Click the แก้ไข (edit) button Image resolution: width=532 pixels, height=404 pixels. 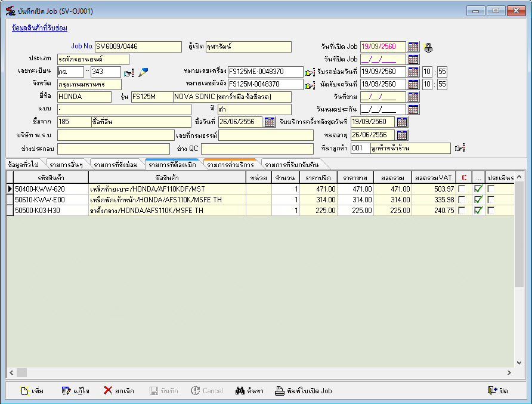pyautogui.click(x=76, y=391)
